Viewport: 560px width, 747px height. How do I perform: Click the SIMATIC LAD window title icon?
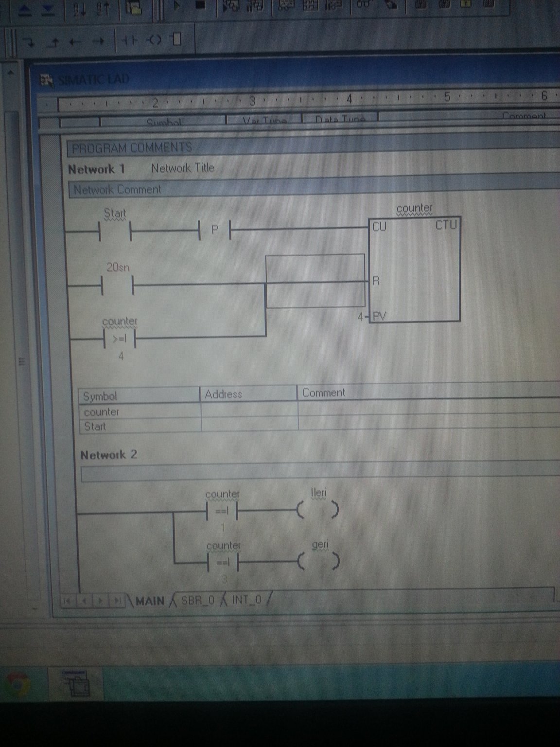(47, 80)
